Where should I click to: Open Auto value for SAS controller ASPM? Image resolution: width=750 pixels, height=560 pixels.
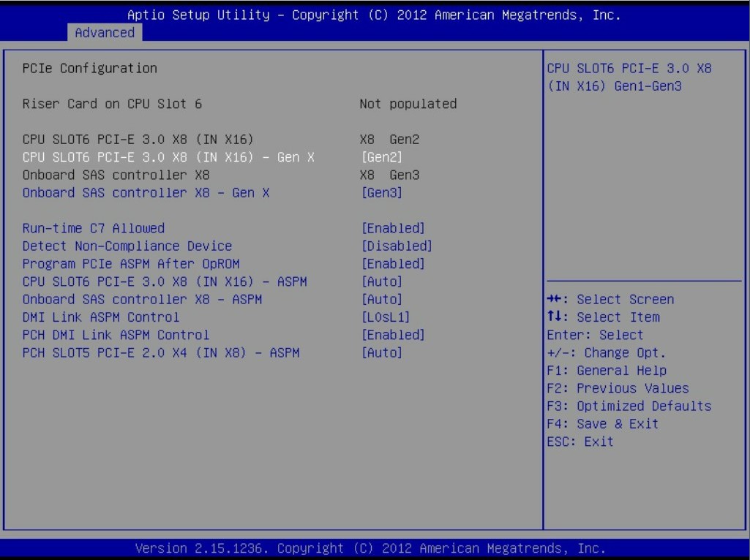pyautogui.click(x=382, y=299)
